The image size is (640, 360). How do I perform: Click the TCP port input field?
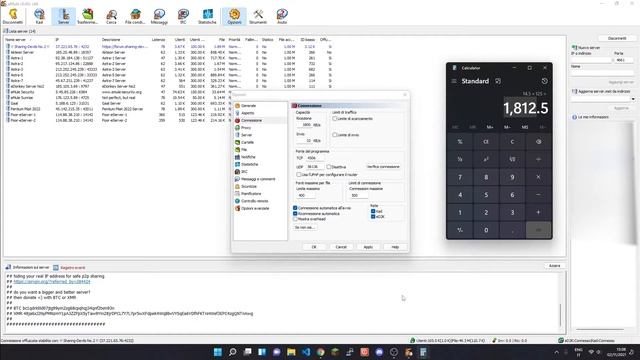pos(314,158)
